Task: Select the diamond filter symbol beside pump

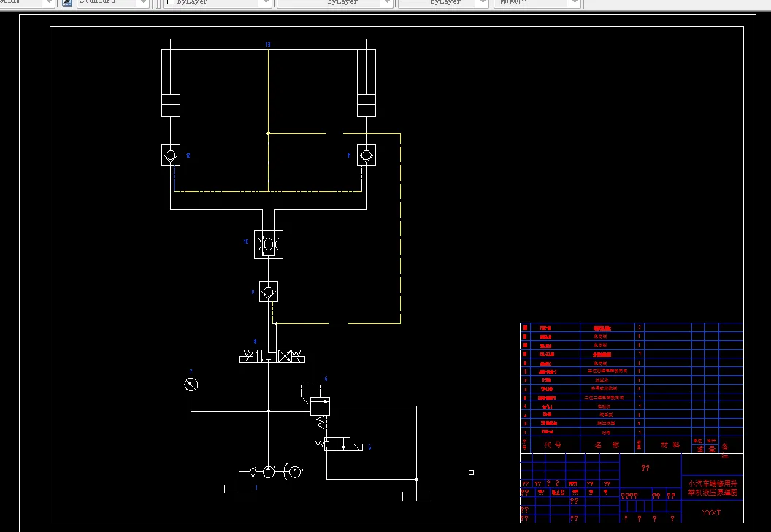Action: tap(253, 472)
